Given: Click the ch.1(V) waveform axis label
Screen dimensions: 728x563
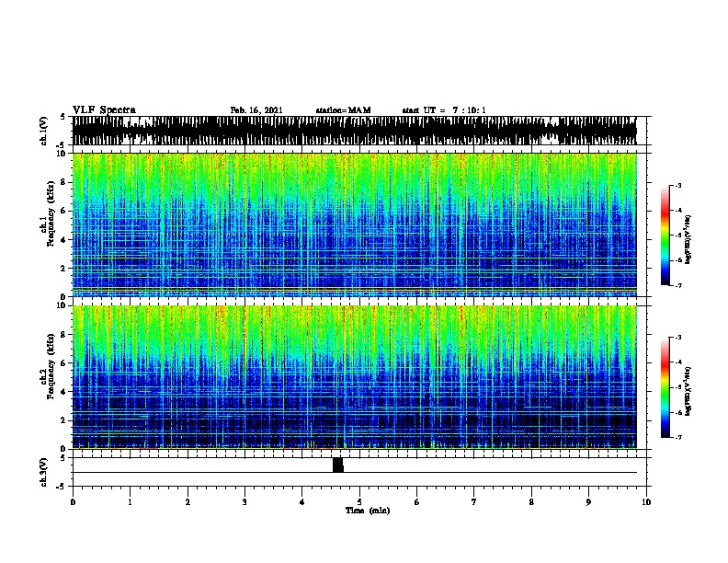Looking at the screenshot, I should (43, 131).
